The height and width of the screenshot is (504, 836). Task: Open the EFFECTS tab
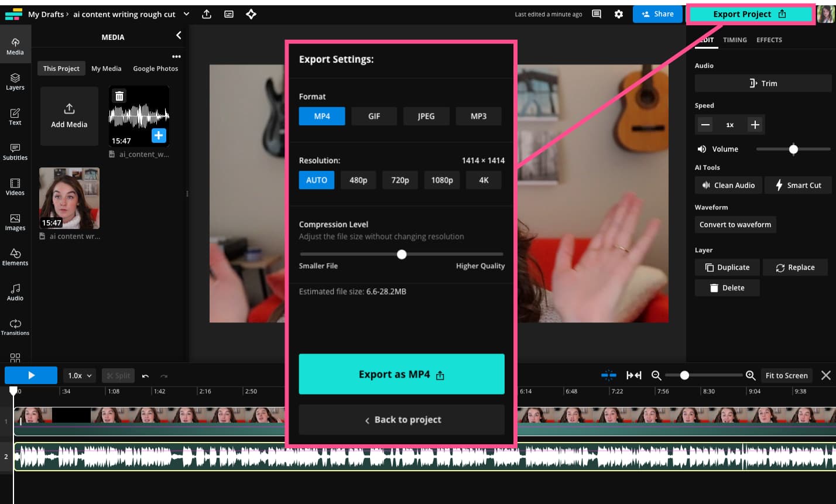(769, 40)
